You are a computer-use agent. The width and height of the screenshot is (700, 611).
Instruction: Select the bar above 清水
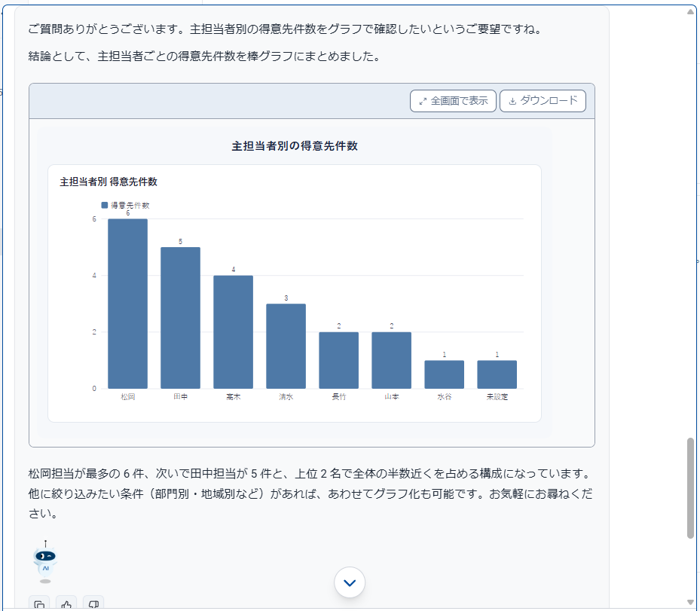[286, 347]
